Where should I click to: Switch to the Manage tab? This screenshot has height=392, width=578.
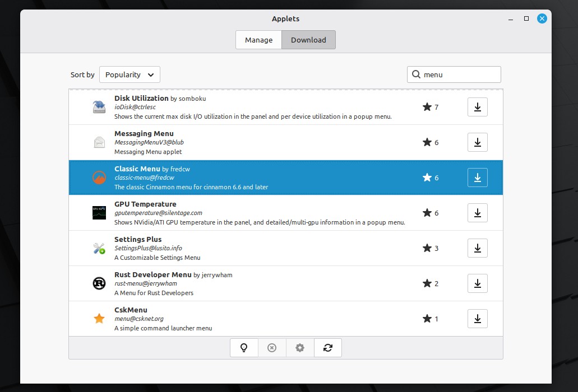258,40
